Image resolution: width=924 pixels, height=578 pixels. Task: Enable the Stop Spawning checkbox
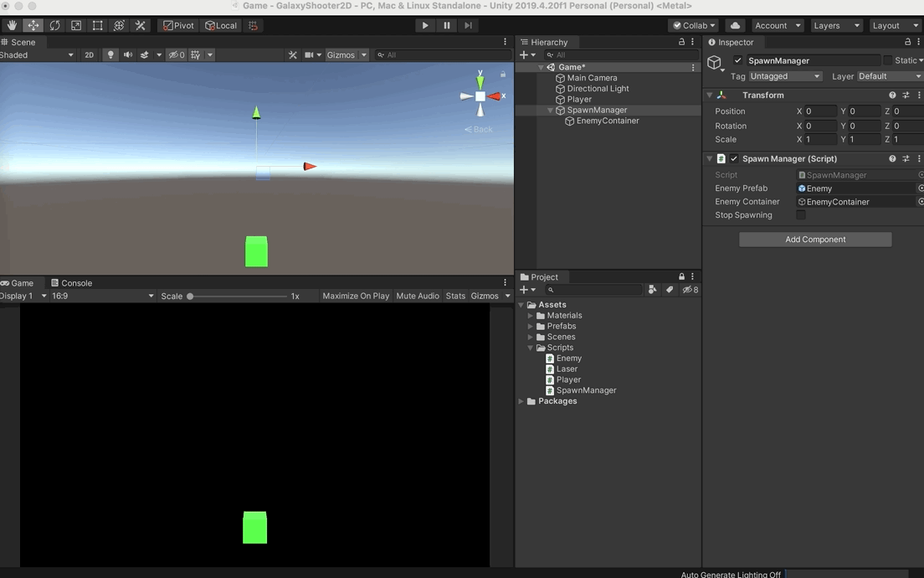point(801,214)
